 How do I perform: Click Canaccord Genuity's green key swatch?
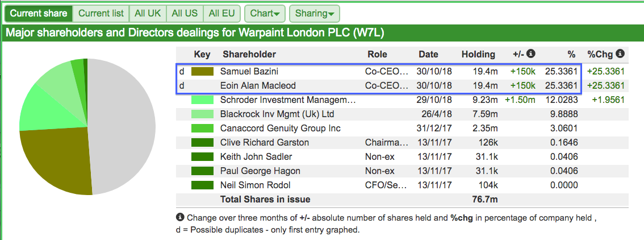[203, 128]
